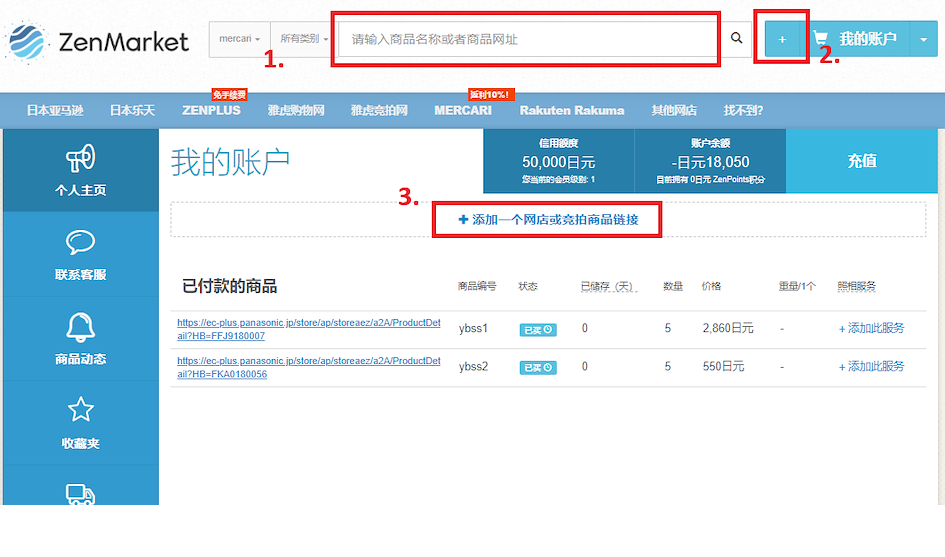Screen dimensions: 945x557
Task: Click 添加此服务 for the ybss2 row
Action: point(871,367)
